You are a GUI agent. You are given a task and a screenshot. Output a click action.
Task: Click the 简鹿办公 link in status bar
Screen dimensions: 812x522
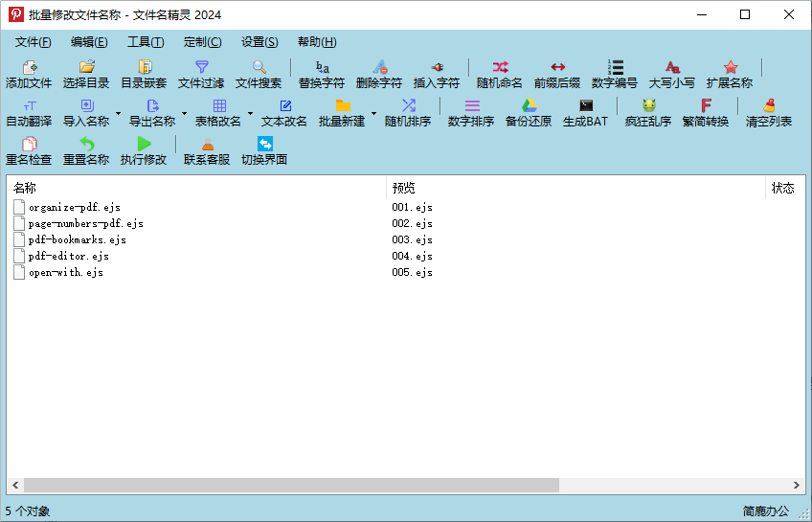[765, 511]
